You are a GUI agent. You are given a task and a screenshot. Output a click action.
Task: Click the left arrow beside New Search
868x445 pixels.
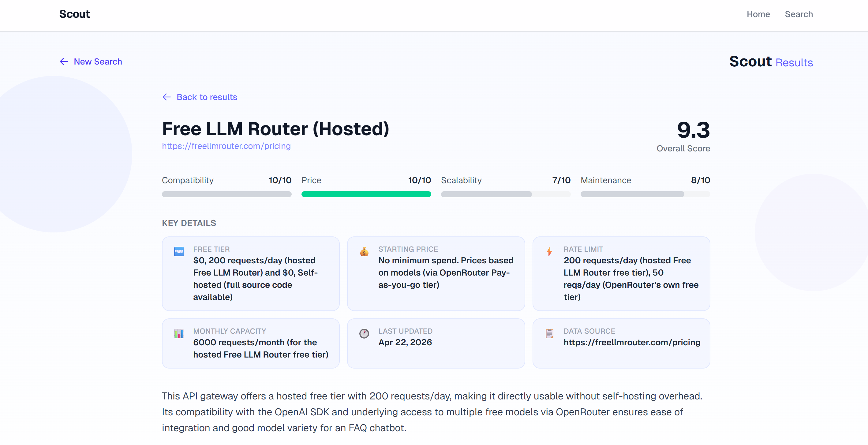(x=64, y=61)
